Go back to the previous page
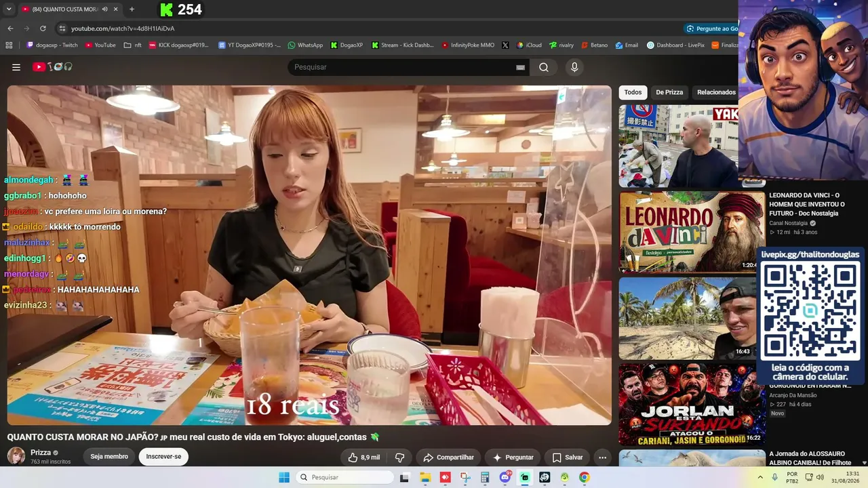The image size is (868, 488). coord(10,28)
